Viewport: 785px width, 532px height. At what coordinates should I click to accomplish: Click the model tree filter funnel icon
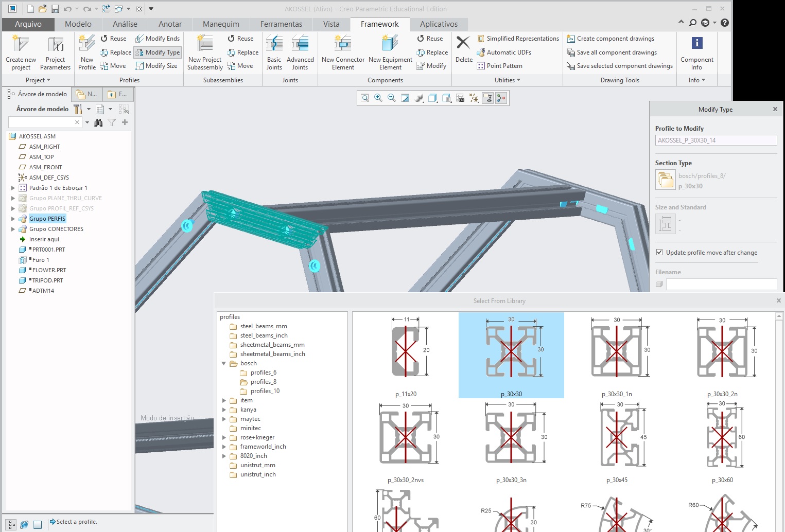112,122
